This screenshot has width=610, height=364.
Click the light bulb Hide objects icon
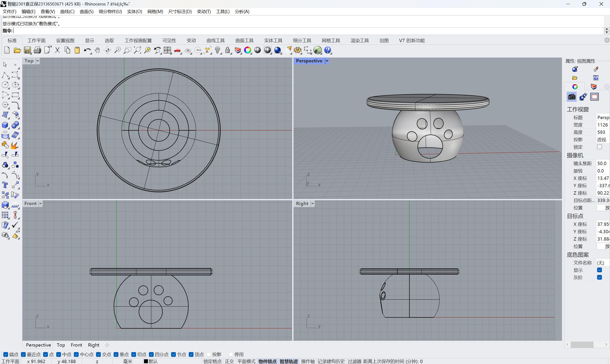[218, 50]
